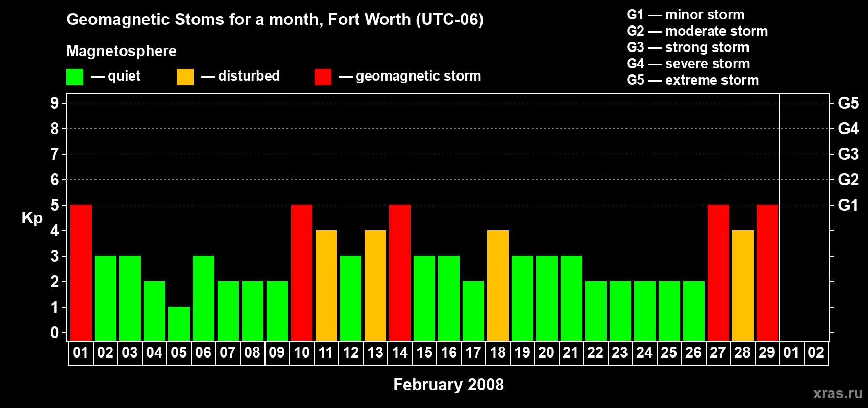The image size is (868, 408).
Task: Click the 'February 2008' caption
Action: click(x=448, y=385)
